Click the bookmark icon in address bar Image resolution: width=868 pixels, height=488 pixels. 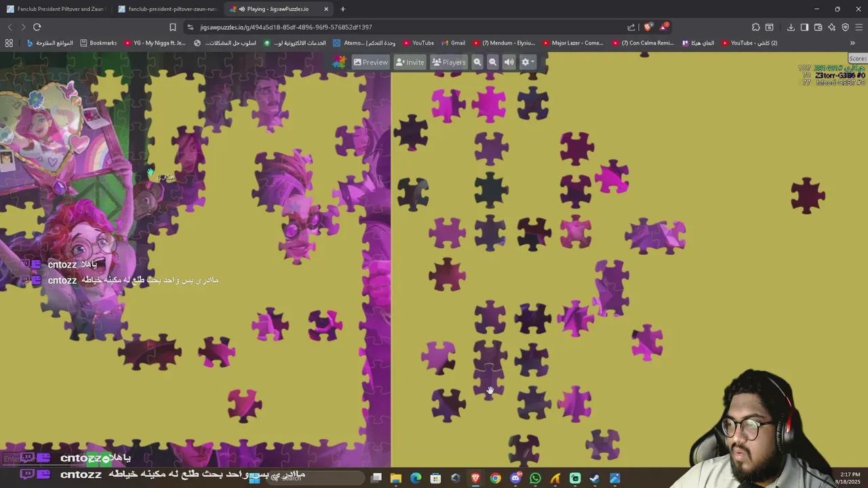coord(172,27)
